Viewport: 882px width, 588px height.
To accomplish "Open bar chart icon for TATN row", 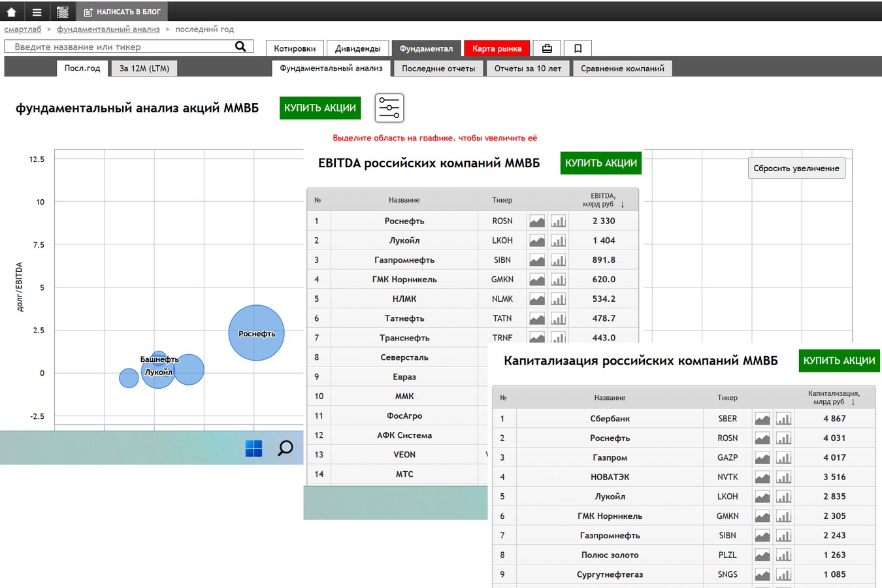I will pyautogui.click(x=558, y=319).
